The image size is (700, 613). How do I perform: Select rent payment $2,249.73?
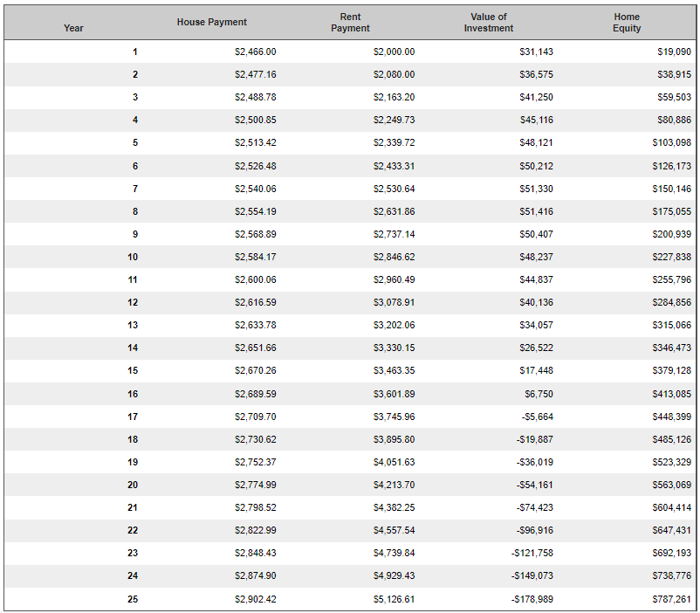point(394,121)
